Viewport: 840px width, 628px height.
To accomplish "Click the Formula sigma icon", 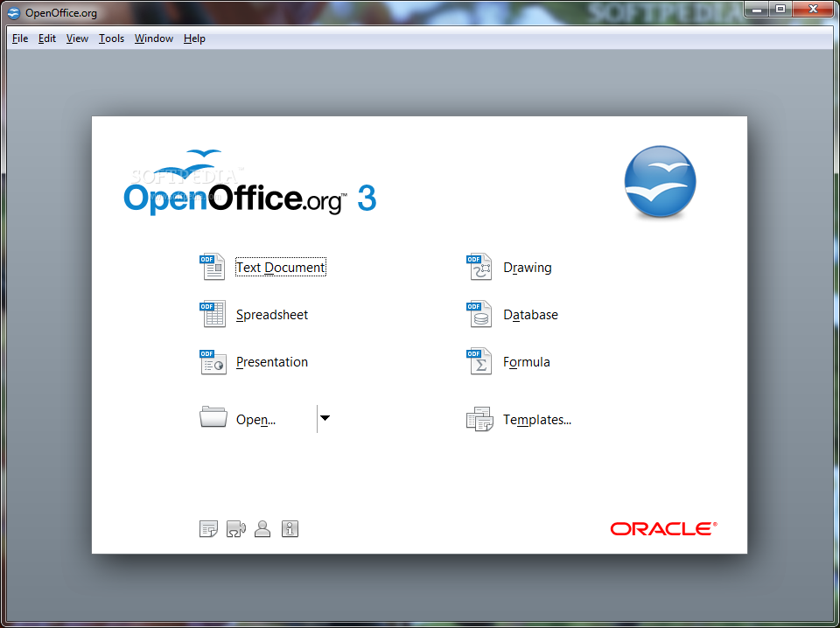I will pyautogui.click(x=479, y=361).
